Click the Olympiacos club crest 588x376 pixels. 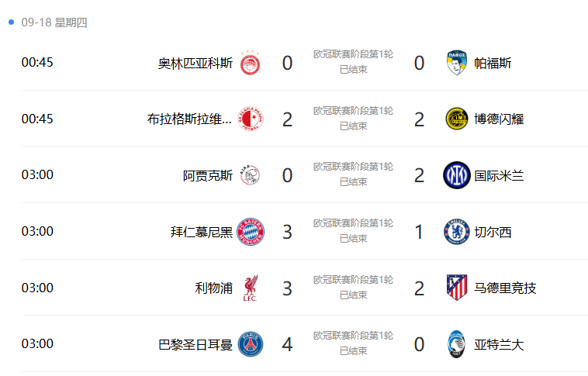tap(250, 63)
